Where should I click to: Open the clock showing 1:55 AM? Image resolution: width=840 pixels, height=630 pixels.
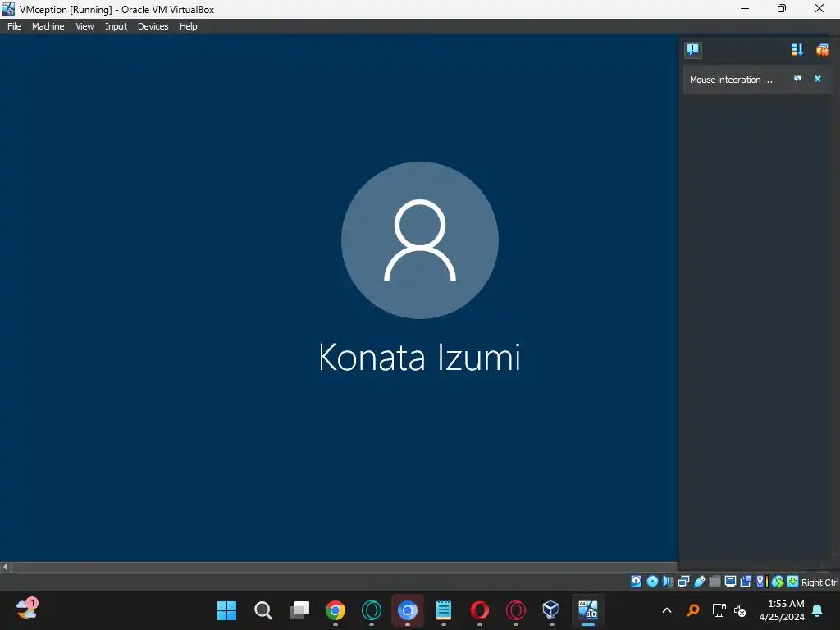pos(782,610)
